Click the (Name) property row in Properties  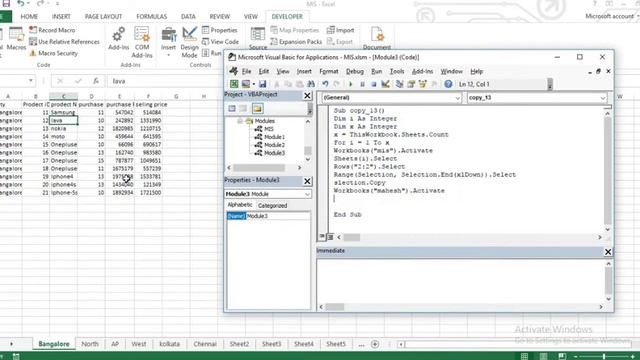coord(268,216)
